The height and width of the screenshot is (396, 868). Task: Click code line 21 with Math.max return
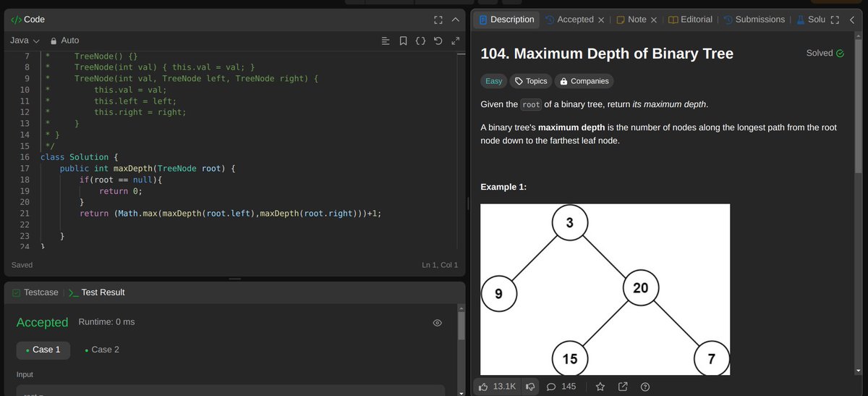230,214
